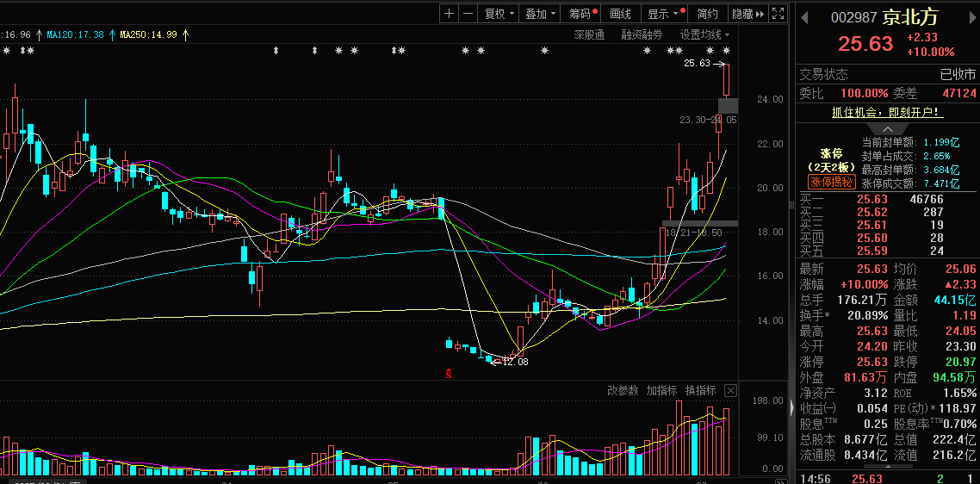The image size is (980, 484).
Task: Click the 23.30-24.05 gap range bar
Action: (729, 106)
